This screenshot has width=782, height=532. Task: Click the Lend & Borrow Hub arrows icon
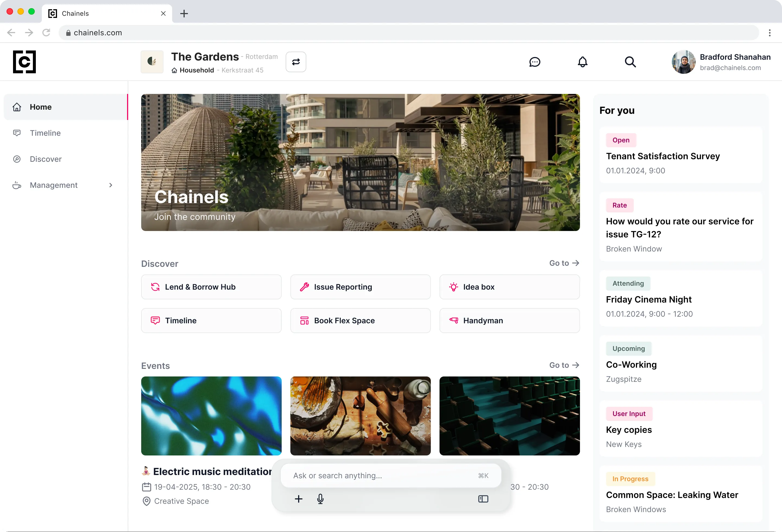[x=155, y=287]
